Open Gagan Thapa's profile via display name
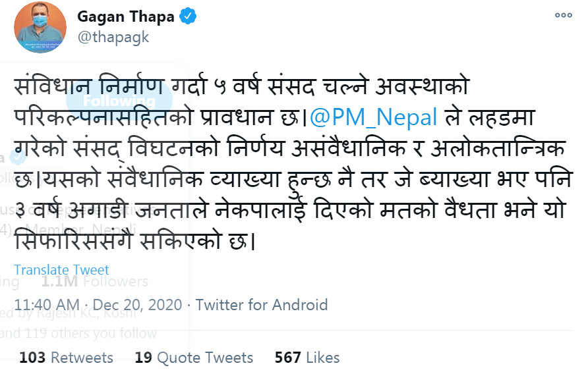 (x=126, y=16)
